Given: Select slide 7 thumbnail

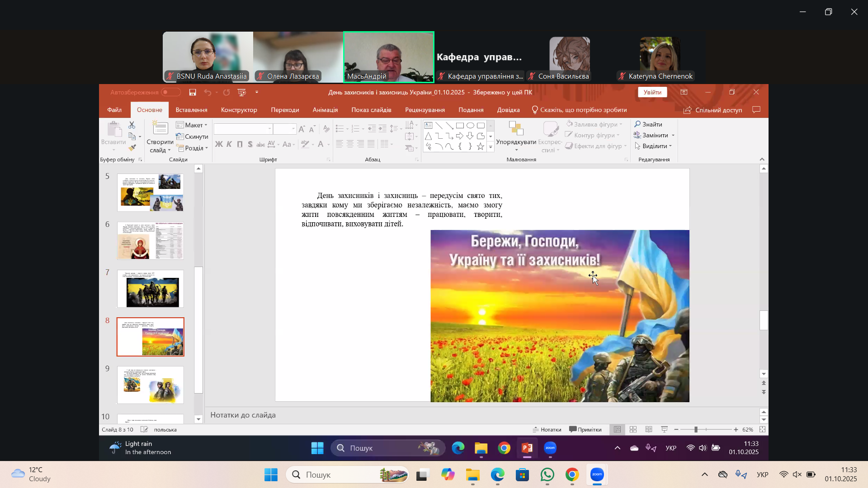Looking at the screenshot, I should point(150,289).
